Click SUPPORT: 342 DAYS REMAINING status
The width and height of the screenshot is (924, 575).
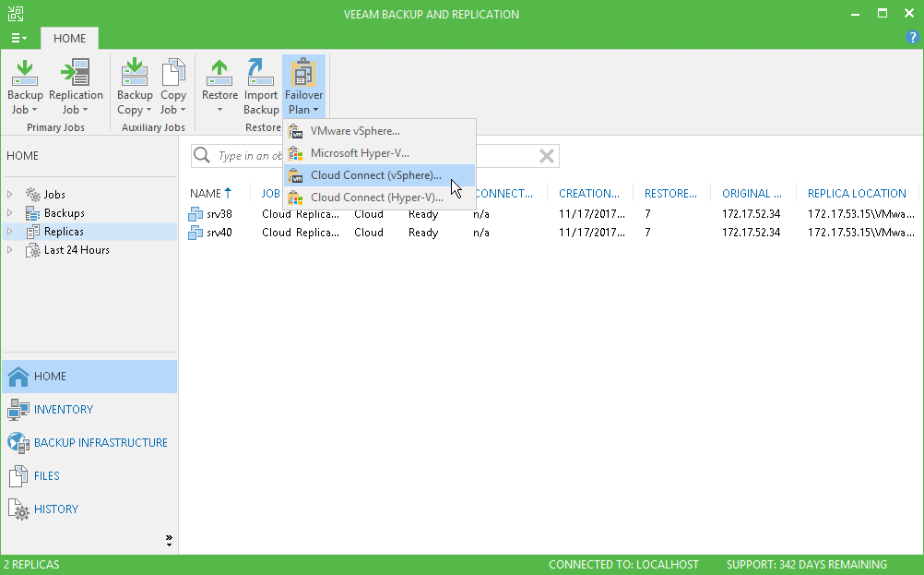[x=807, y=565]
